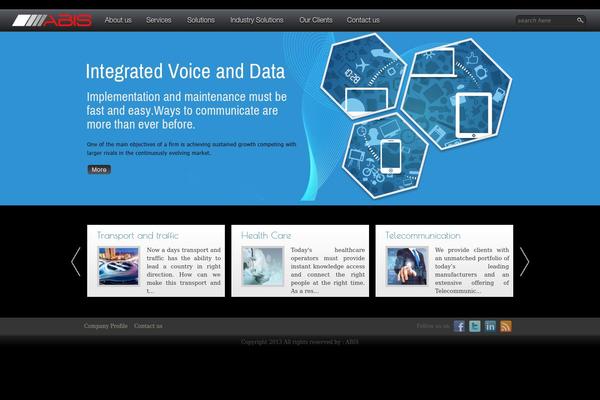Click the Integrated Voice and Data heading

(185, 72)
